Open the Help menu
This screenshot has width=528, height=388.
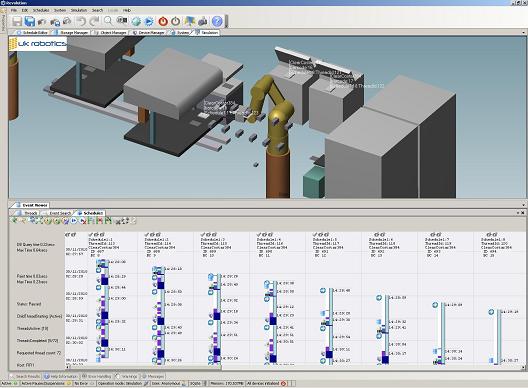pos(127,10)
